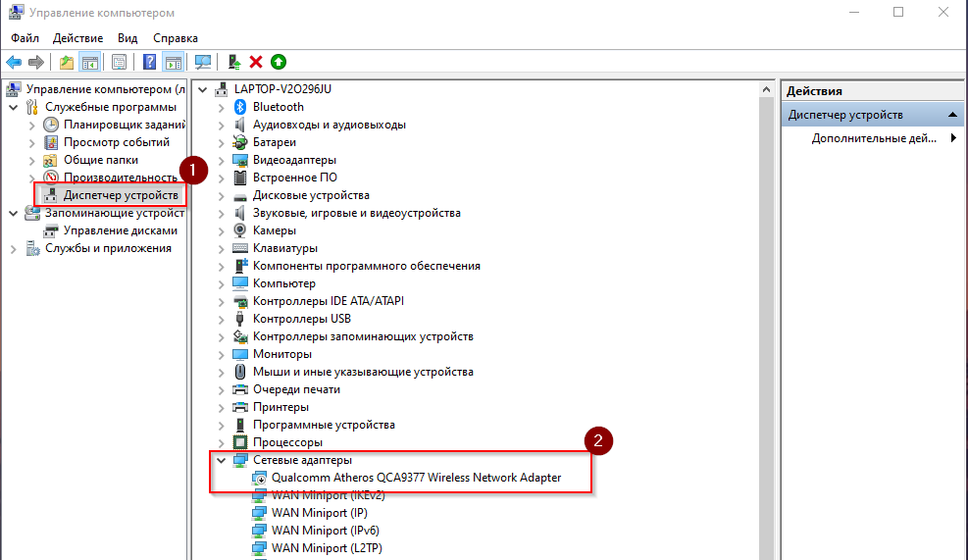Click the red X uninstall device icon
This screenshot has height=560, width=968.
(256, 62)
